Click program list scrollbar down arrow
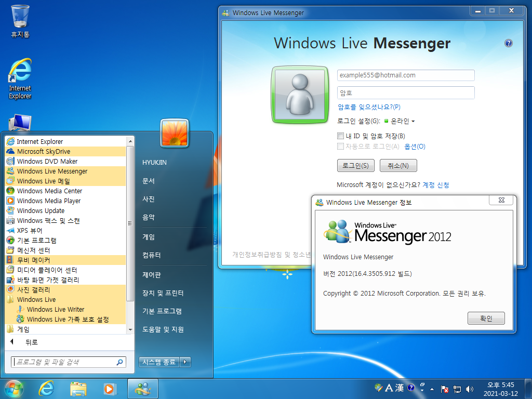The height and width of the screenshot is (399, 532). tap(130, 329)
